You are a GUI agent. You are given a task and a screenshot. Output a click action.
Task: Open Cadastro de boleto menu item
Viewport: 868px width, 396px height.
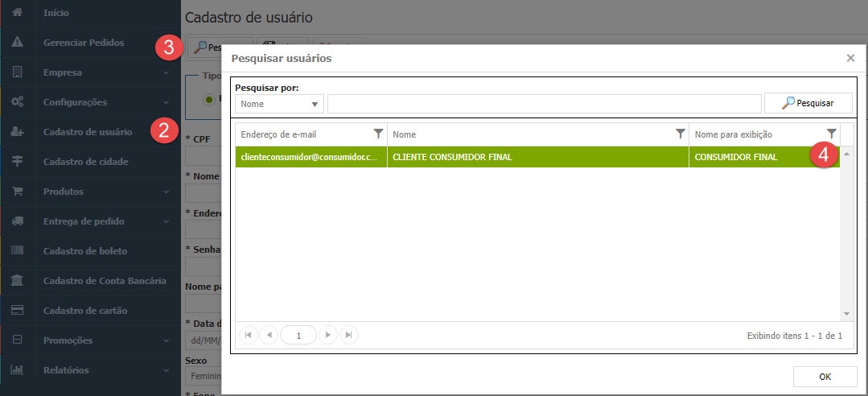pyautogui.click(x=84, y=251)
